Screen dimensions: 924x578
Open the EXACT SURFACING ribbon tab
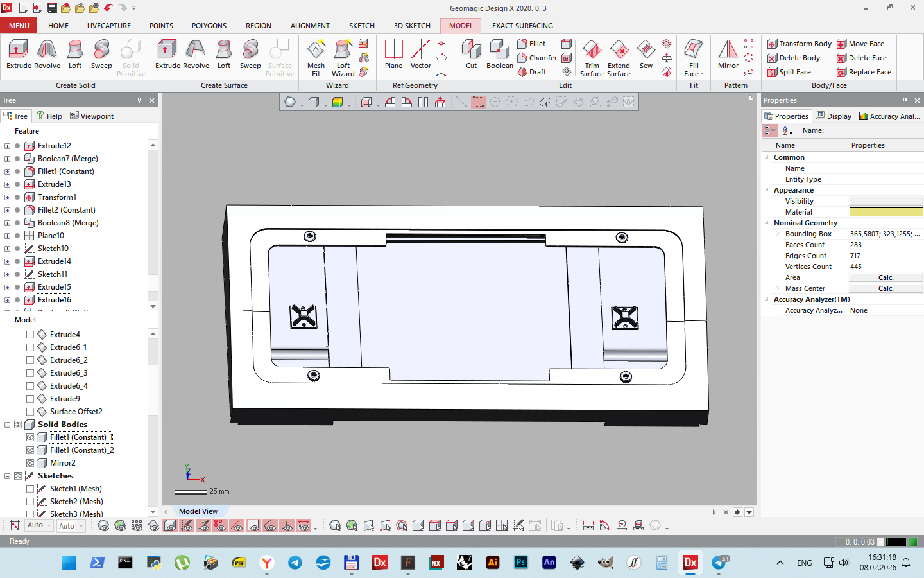[x=522, y=26]
